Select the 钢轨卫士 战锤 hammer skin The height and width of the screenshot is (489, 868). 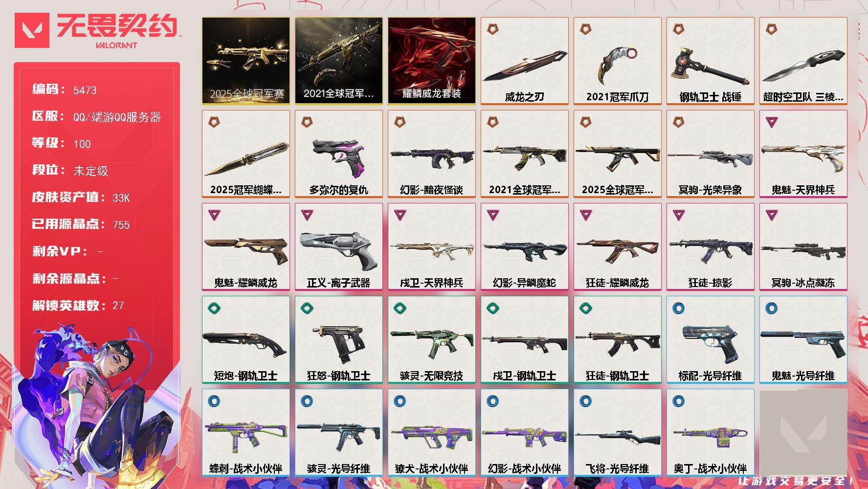(x=710, y=61)
